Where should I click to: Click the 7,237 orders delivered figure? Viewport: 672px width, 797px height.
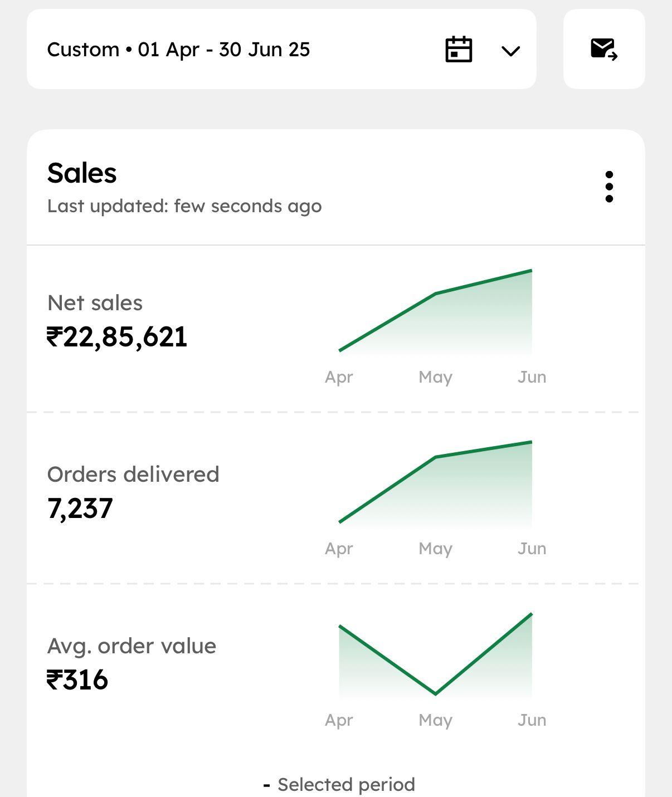point(80,508)
